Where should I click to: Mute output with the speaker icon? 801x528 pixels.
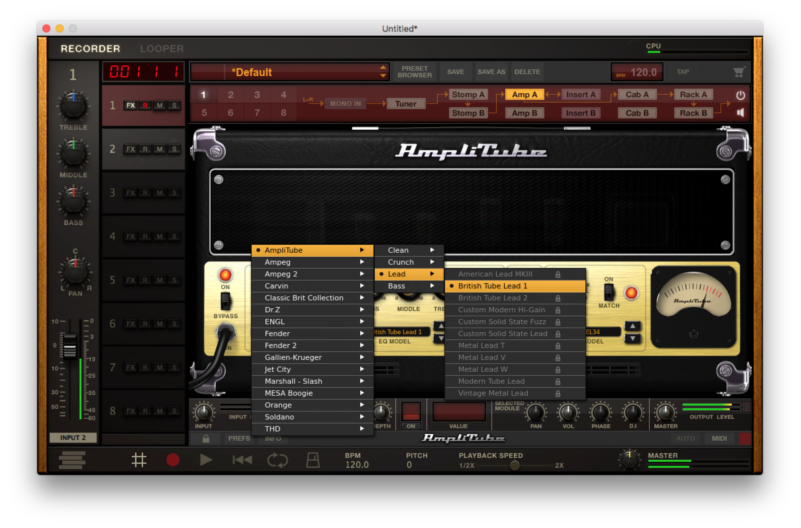[740, 112]
